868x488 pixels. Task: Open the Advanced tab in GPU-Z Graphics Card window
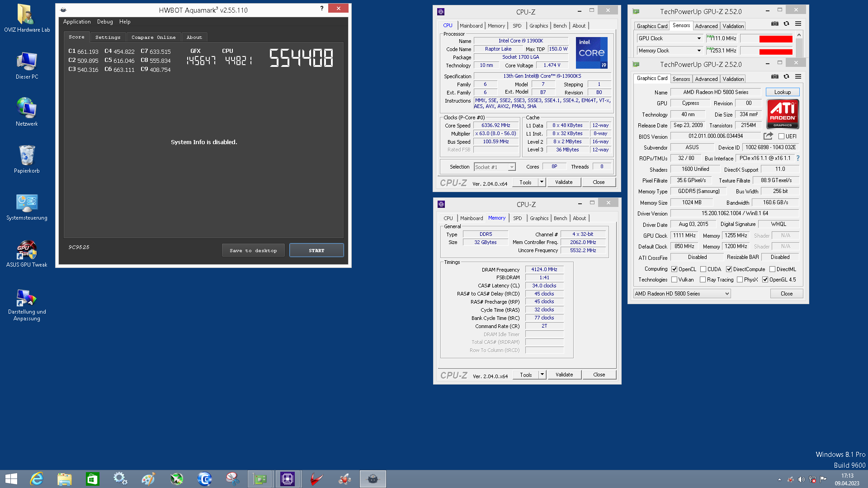pos(706,79)
